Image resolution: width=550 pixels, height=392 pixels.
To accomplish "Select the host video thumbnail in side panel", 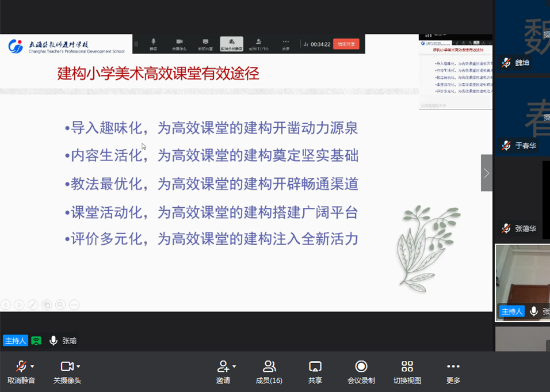I will (522, 283).
